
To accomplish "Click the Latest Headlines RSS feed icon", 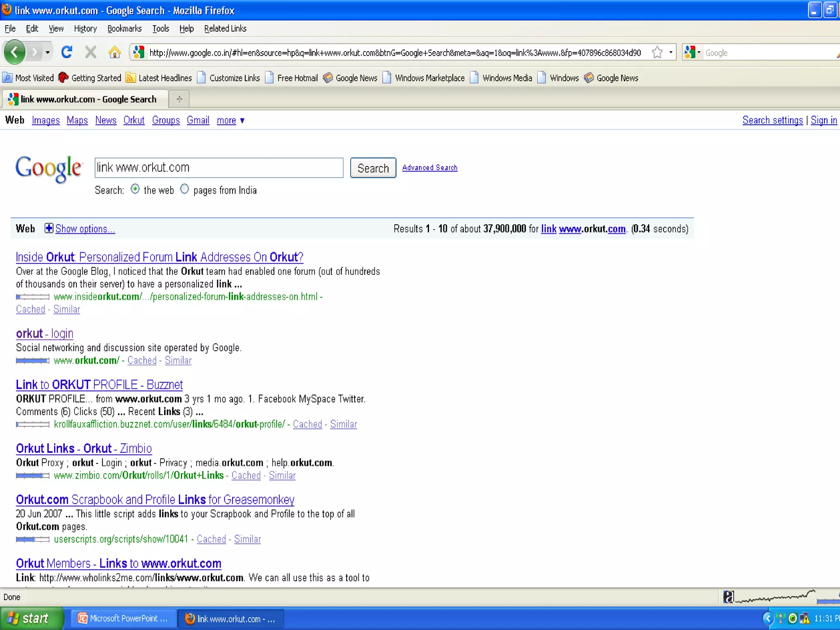I will [130, 78].
